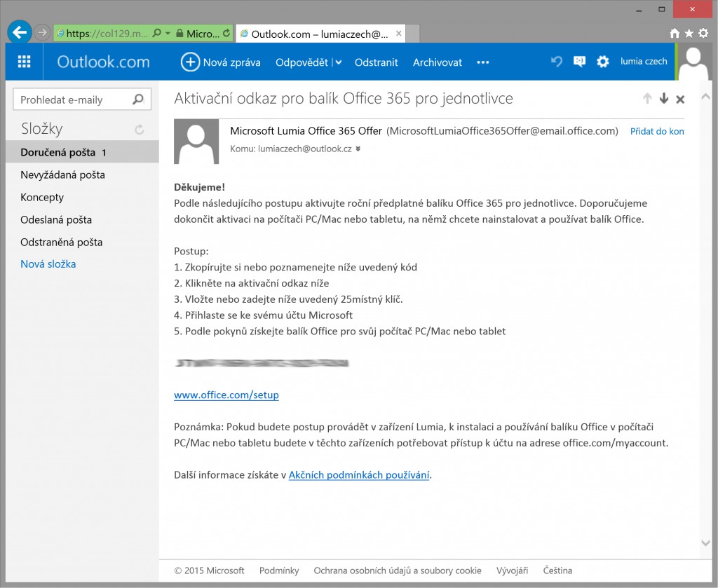Open Ochrana osobních údajů a soubory cookie
The height and width of the screenshot is (588, 718).
tap(398, 570)
